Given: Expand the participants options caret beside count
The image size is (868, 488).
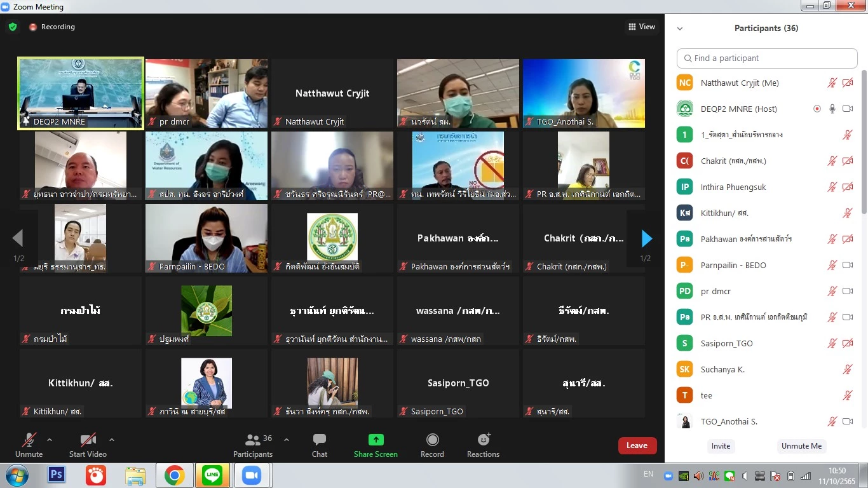Looking at the screenshot, I should [286, 440].
